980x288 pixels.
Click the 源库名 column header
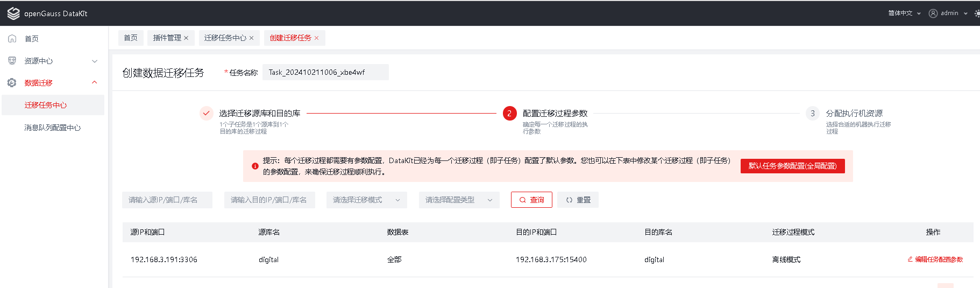269,232
